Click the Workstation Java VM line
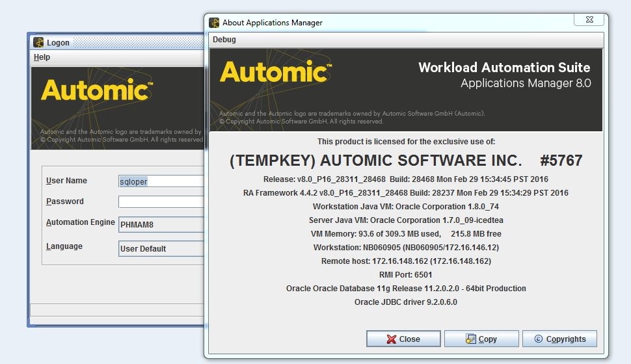The image size is (631, 364). tap(406, 206)
